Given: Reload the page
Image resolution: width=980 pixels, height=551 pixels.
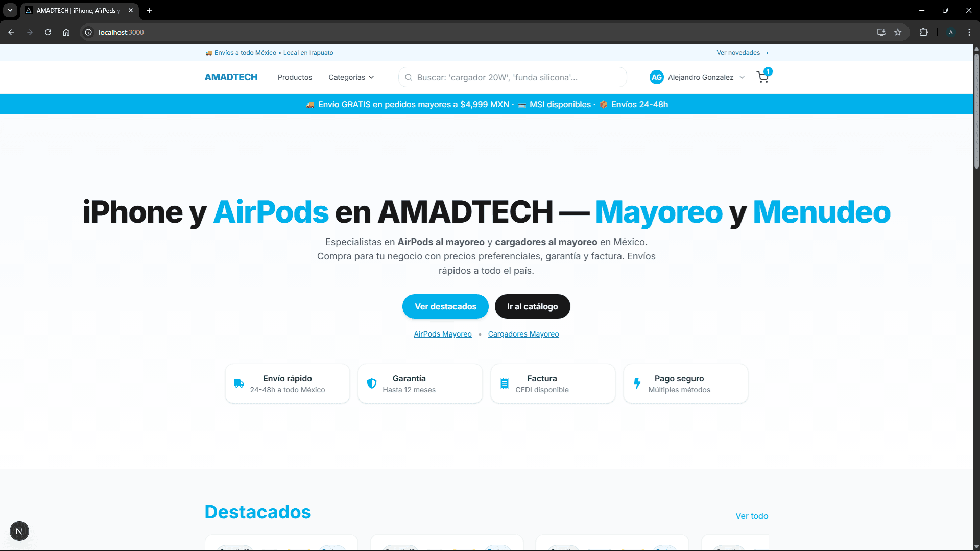Looking at the screenshot, I should coord(48,32).
